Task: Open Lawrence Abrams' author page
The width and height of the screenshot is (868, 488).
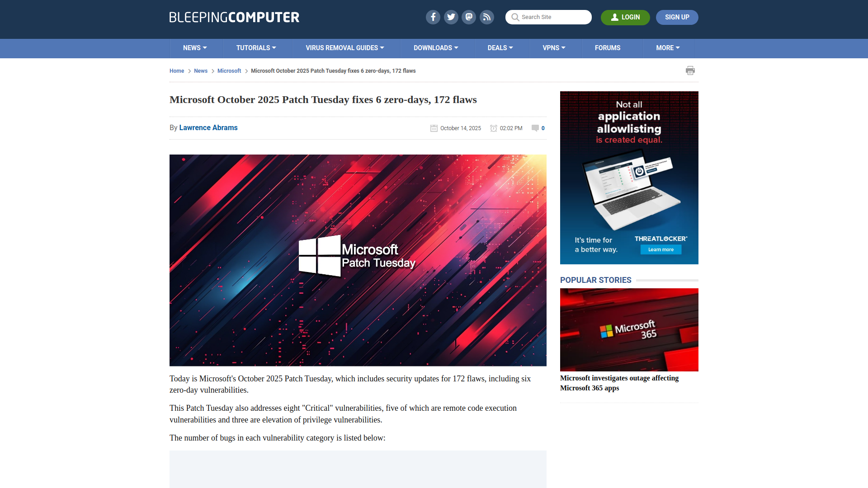Action: (208, 128)
